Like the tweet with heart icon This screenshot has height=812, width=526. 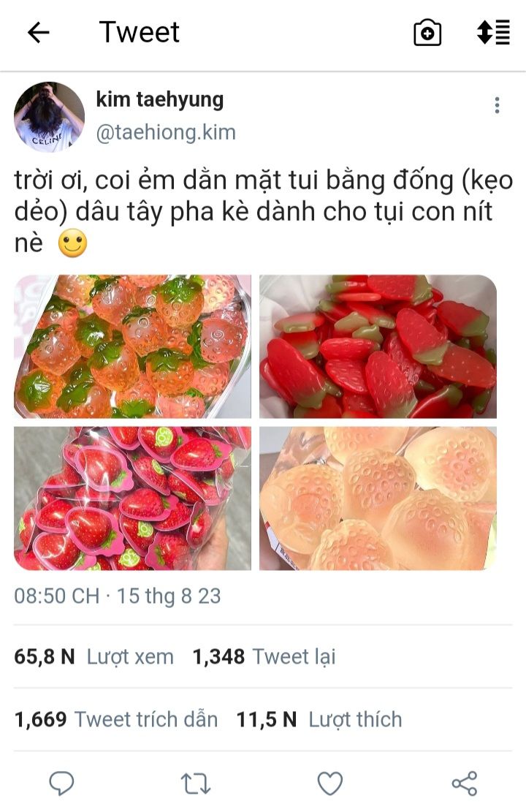click(x=329, y=783)
